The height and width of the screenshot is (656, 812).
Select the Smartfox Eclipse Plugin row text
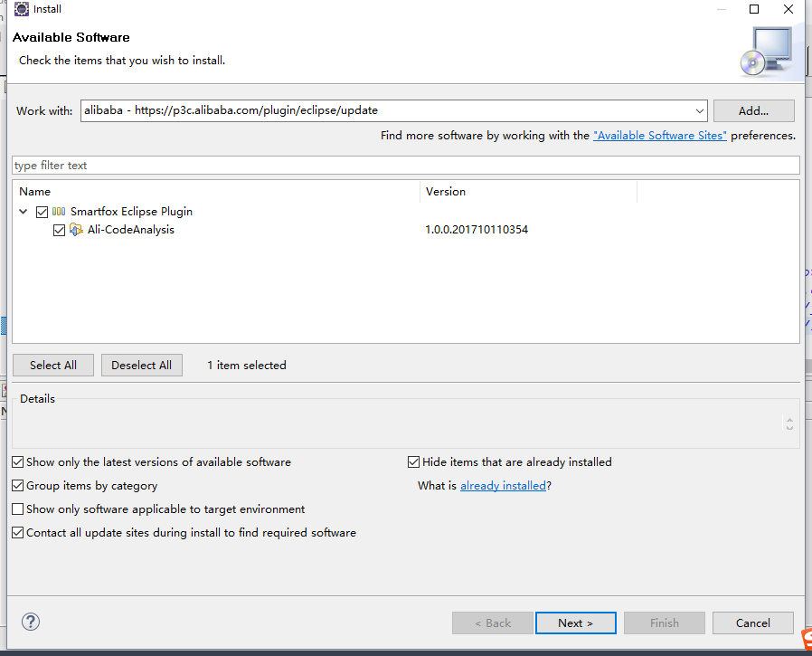(x=131, y=212)
